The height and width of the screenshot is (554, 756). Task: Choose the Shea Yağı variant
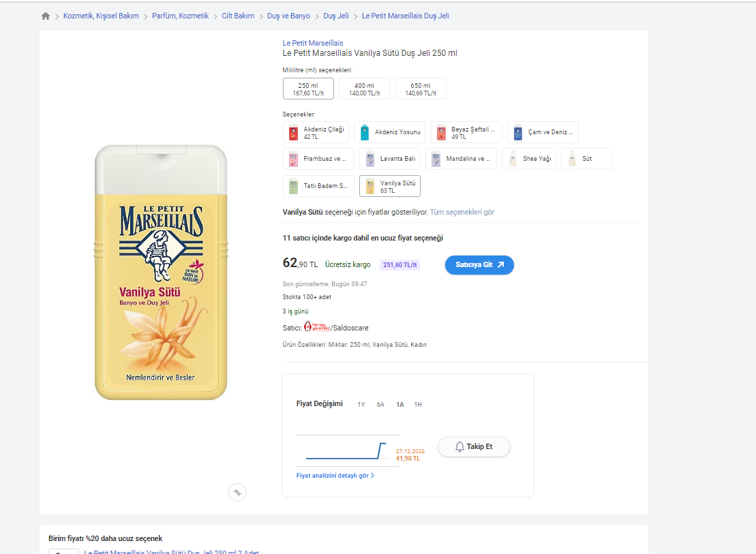pos(529,159)
